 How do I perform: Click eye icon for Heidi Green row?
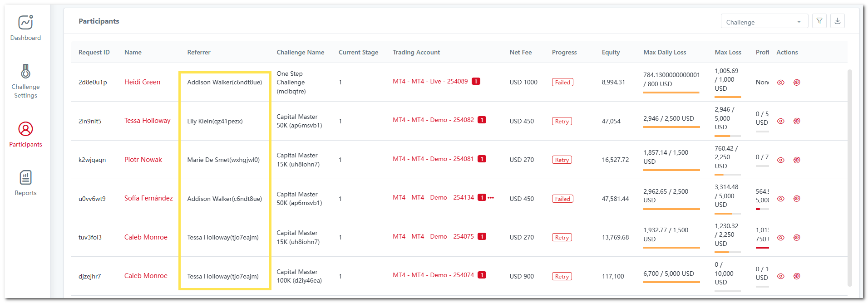click(x=781, y=83)
